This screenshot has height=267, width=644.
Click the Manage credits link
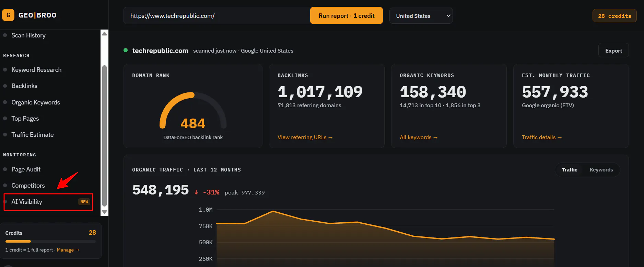click(x=68, y=250)
